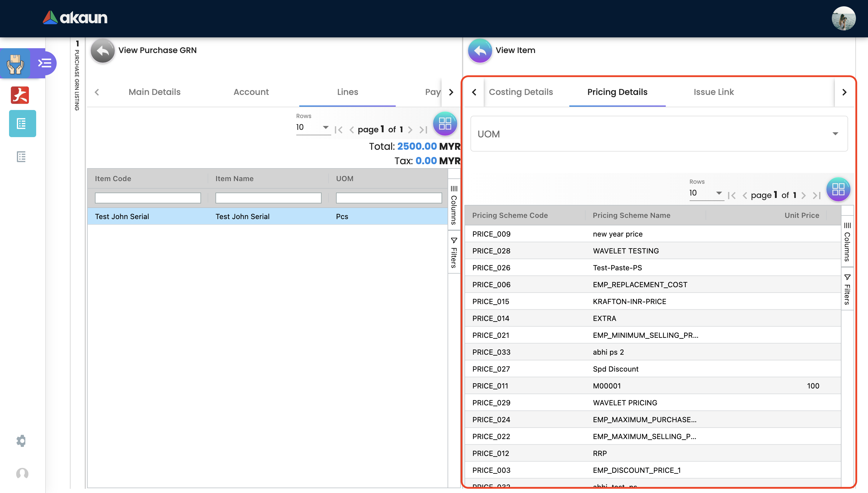Open the settings gear in the left sidebar

[x=21, y=441]
